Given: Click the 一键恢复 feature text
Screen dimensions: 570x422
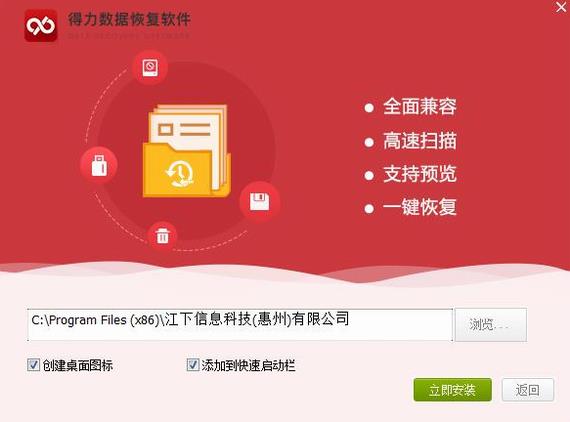Looking at the screenshot, I should (x=420, y=207).
